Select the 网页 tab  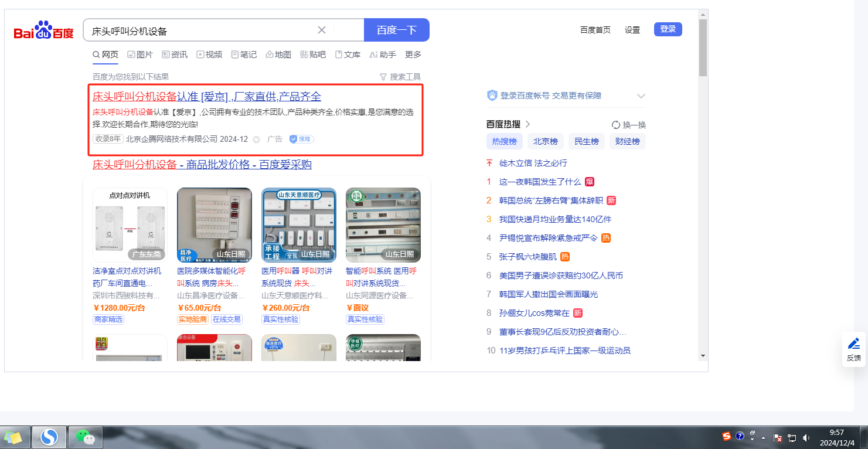click(105, 55)
